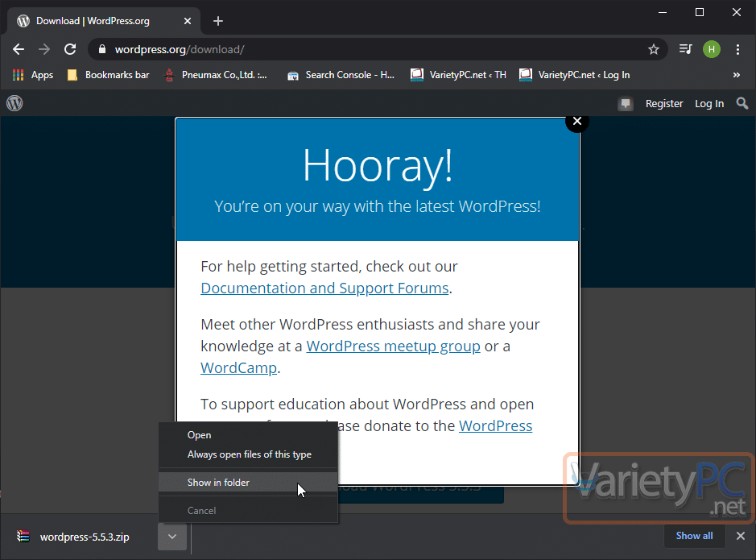The height and width of the screenshot is (560, 756).
Task: Click the speech bubble notification icon
Action: (626, 103)
